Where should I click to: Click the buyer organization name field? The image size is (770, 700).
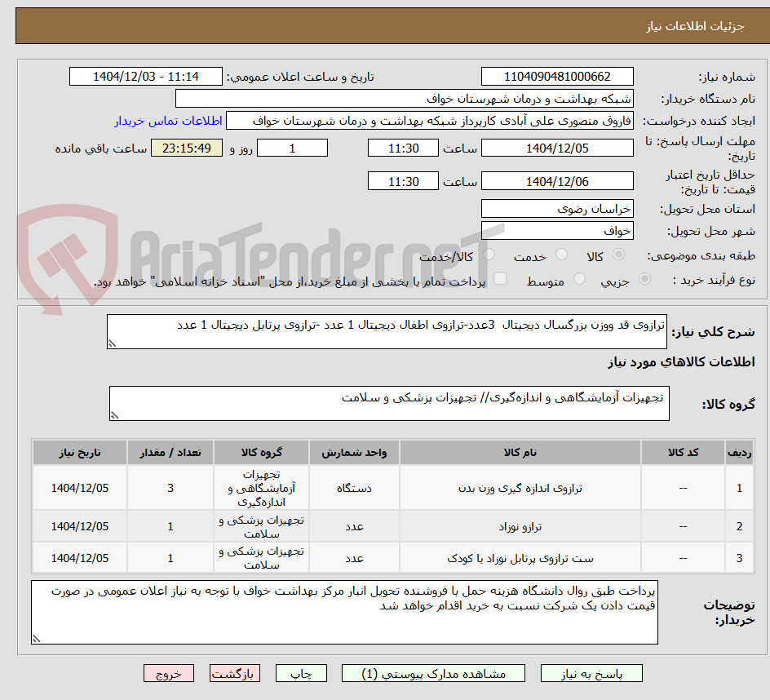click(404, 99)
